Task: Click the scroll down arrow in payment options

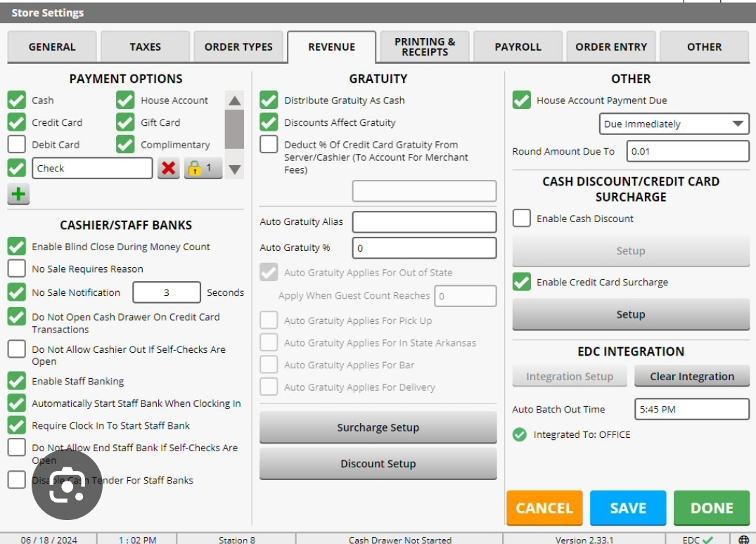Action: [235, 169]
